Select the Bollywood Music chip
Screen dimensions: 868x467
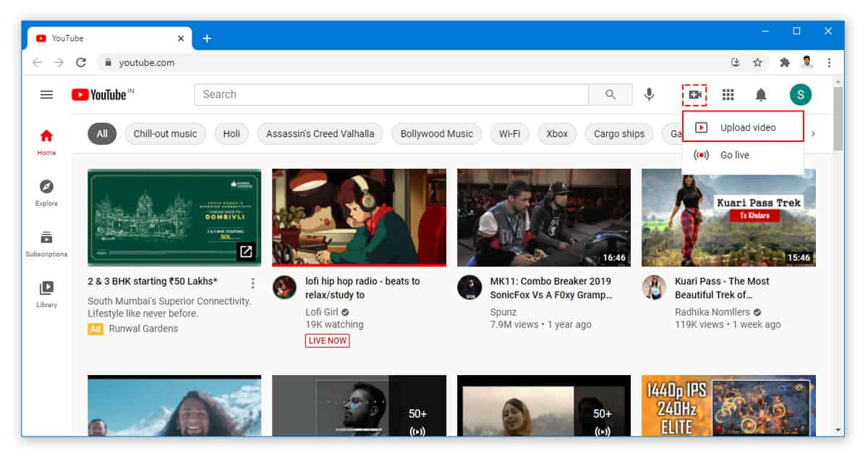(x=437, y=134)
